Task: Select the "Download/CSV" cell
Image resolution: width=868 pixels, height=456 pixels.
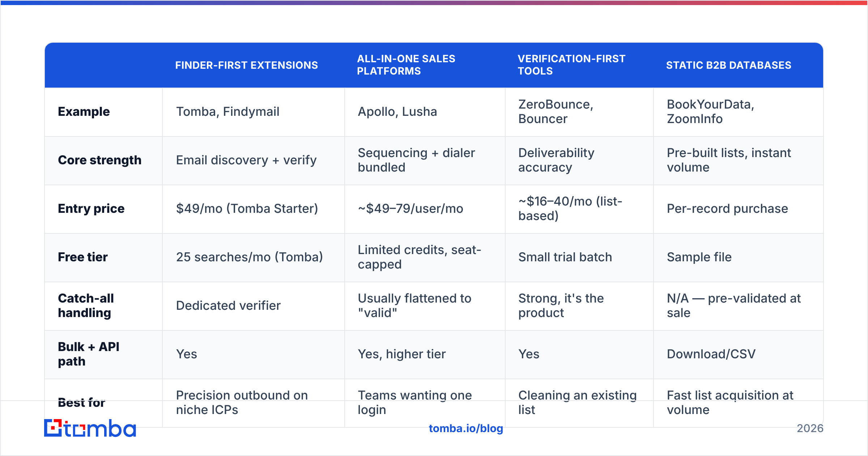Action: click(739, 355)
